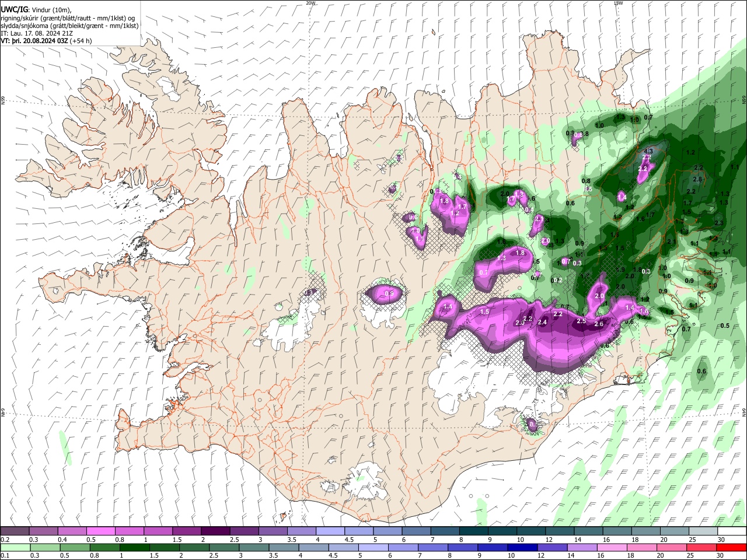This screenshot has width=747, height=560.
Task: Click the deep blue 10 swatch in the rain legend row
Action: tap(523, 547)
